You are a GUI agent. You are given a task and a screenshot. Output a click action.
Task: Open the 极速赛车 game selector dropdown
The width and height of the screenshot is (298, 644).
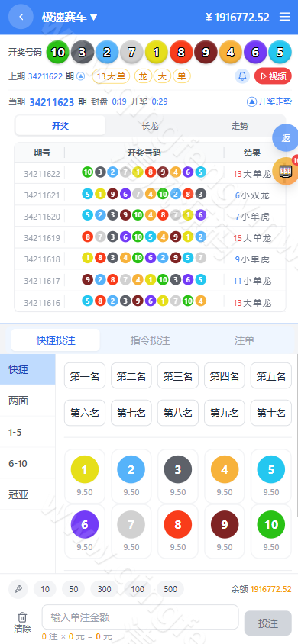coord(70,18)
